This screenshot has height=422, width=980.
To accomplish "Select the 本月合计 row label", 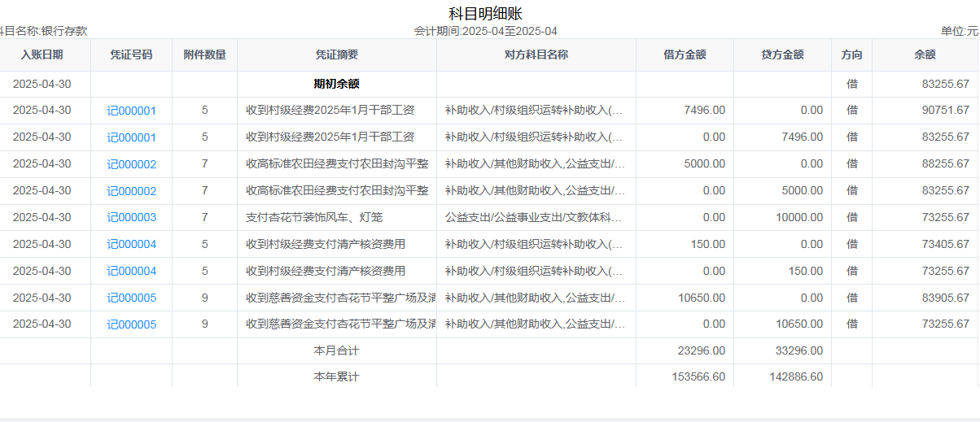I will tap(336, 351).
